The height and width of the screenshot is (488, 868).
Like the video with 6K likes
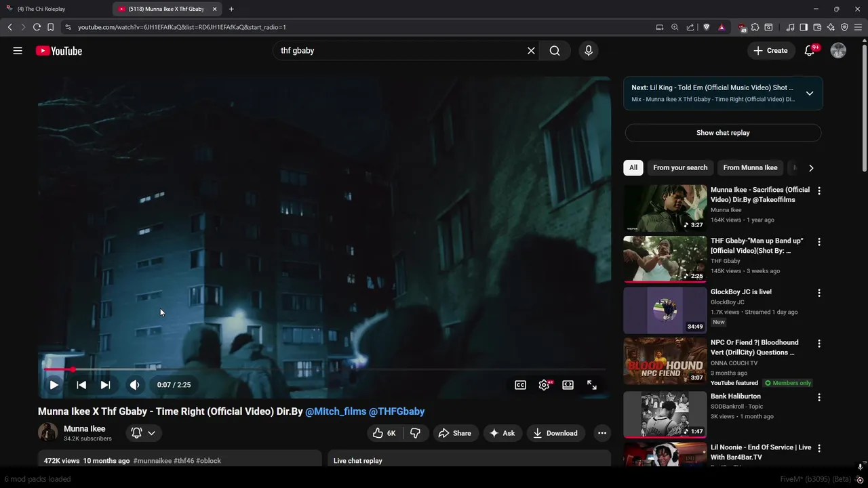pos(384,433)
